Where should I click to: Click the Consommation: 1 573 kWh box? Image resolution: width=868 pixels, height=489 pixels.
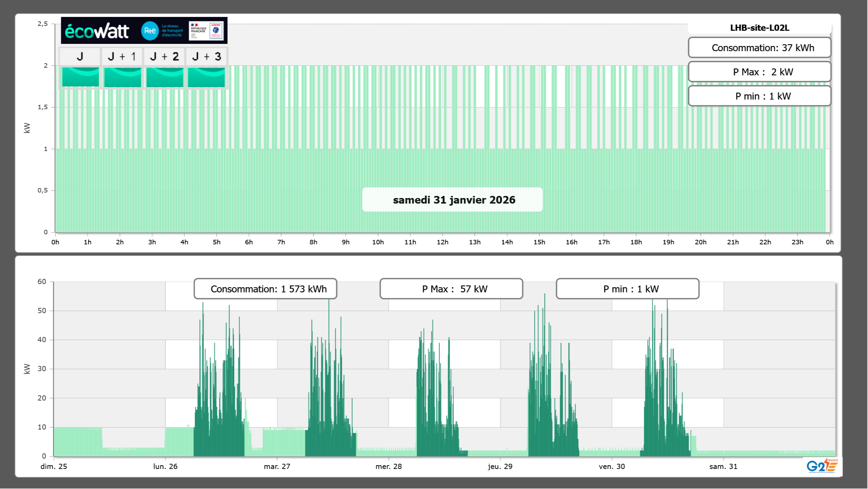[x=265, y=289]
